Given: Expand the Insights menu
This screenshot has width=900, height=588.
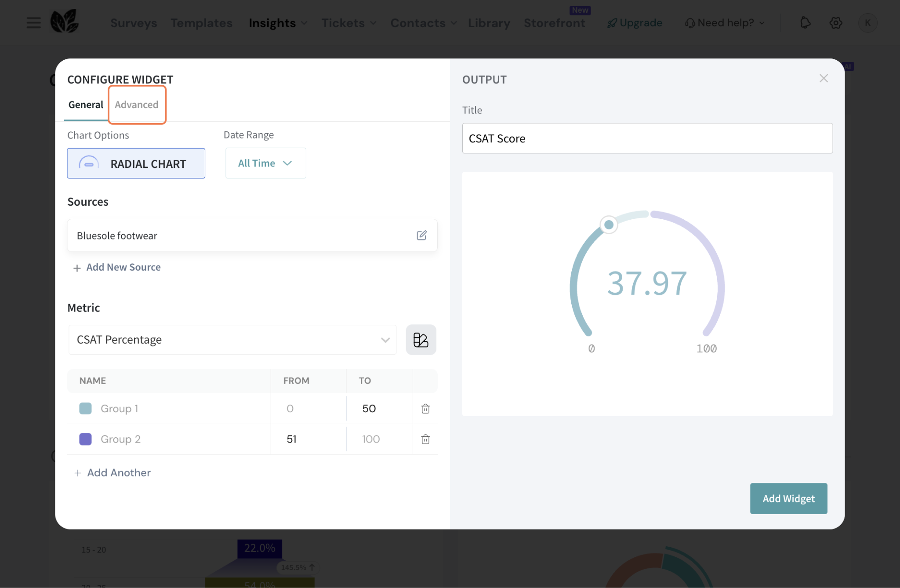Looking at the screenshot, I should coord(277,23).
